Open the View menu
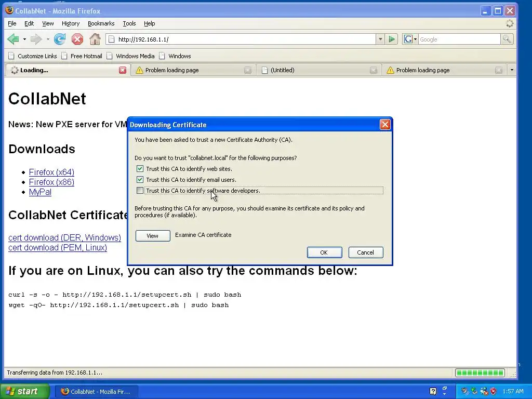This screenshot has width=532, height=399. tap(48, 23)
